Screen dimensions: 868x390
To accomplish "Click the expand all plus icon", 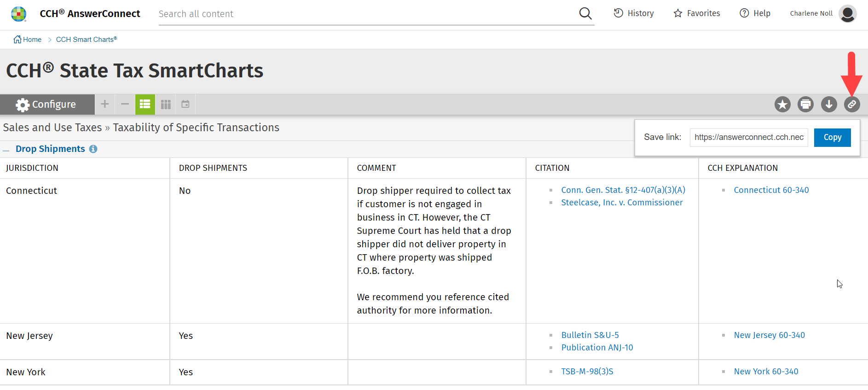I will (x=105, y=104).
